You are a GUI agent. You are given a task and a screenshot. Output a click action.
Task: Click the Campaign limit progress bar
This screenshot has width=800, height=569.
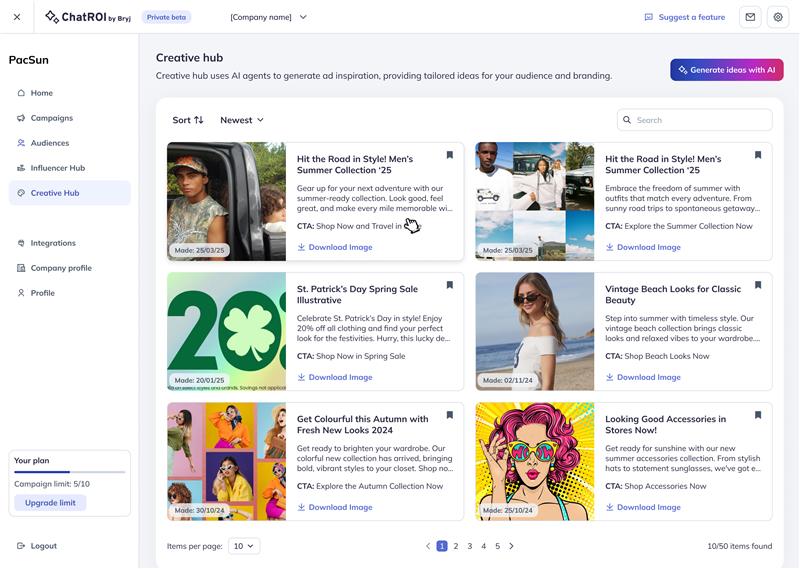[x=69, y=472]
